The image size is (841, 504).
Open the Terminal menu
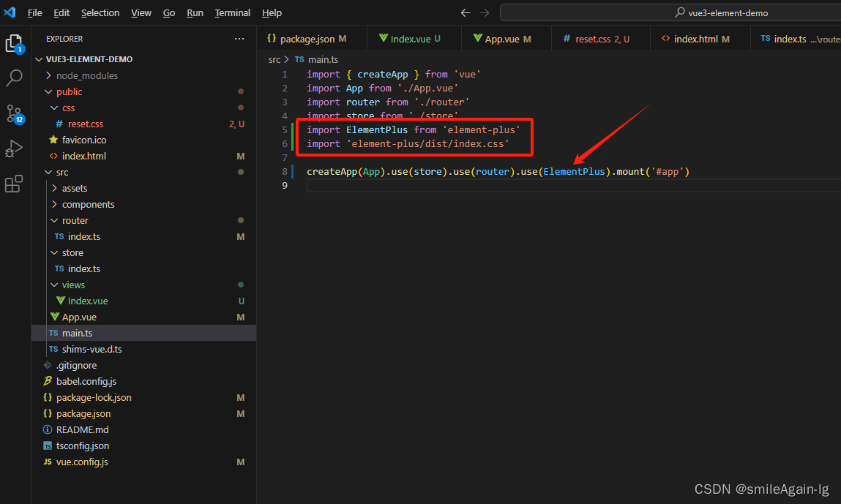(232, 13)
